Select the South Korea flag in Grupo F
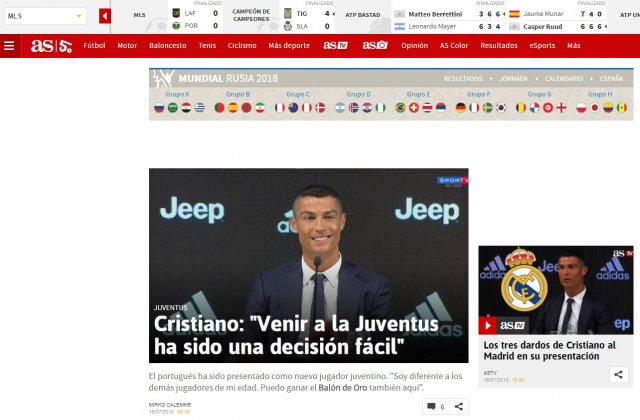Screen dimensions: 640x420 pyautogui.click(x=501, y=108)
